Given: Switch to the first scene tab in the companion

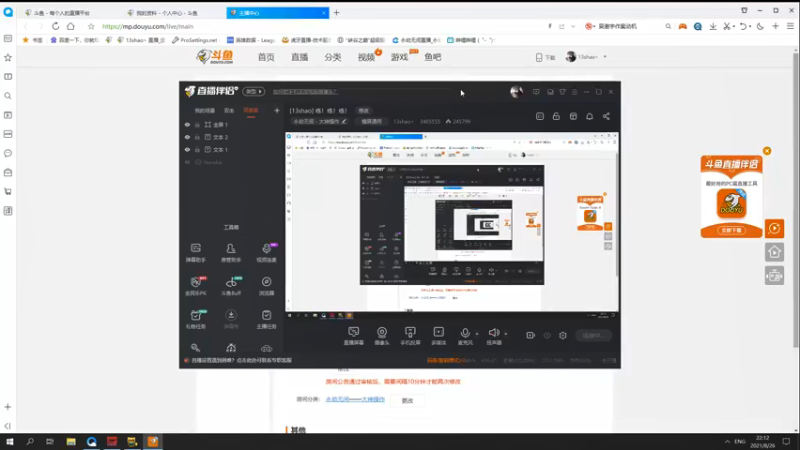Looking at the screenshot, I should 205,111.
